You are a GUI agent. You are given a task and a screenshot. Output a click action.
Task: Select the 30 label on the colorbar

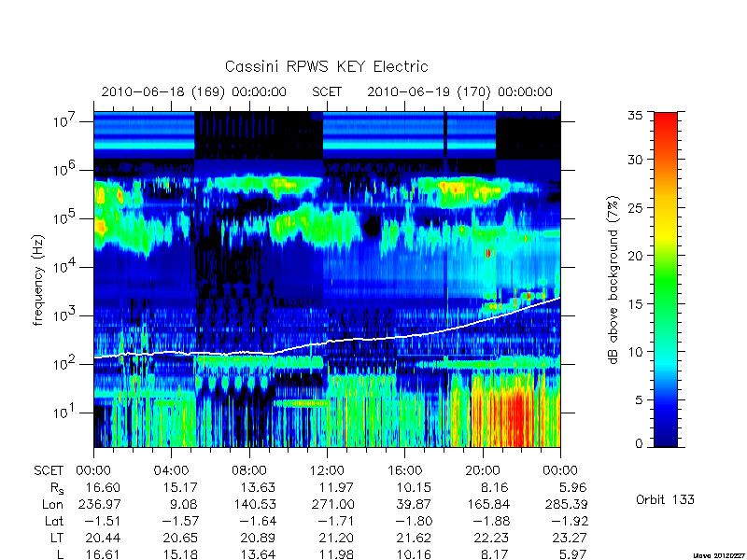(635, 160)
